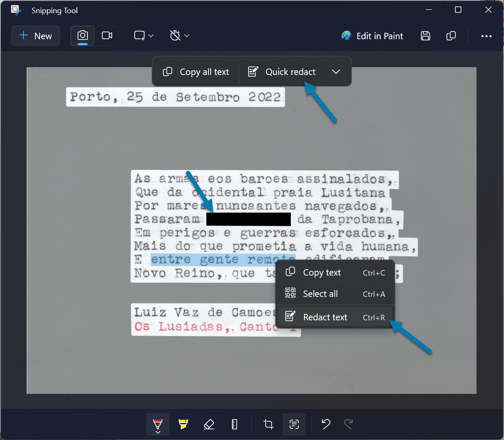This screenshot has width=504, height=440.
Task: Click the text 'Porto, 25 de Setembro 2022'
Action: coord(176,97)
